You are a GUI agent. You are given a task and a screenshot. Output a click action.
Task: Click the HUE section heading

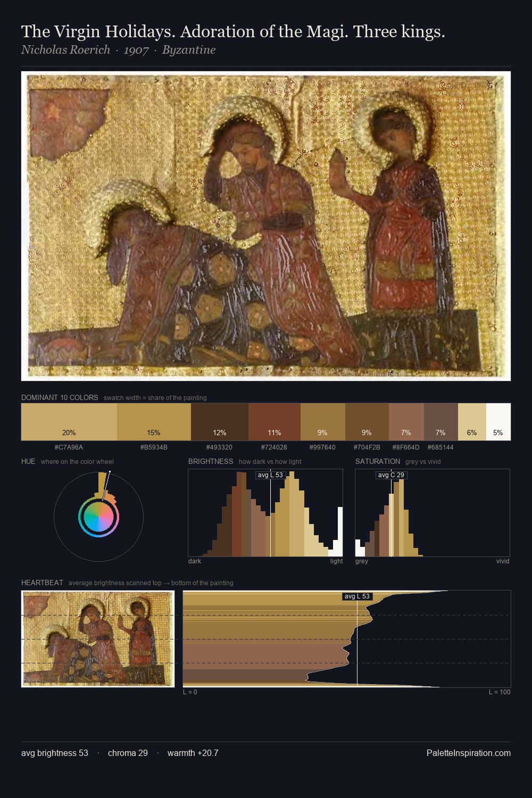point(28,461)
